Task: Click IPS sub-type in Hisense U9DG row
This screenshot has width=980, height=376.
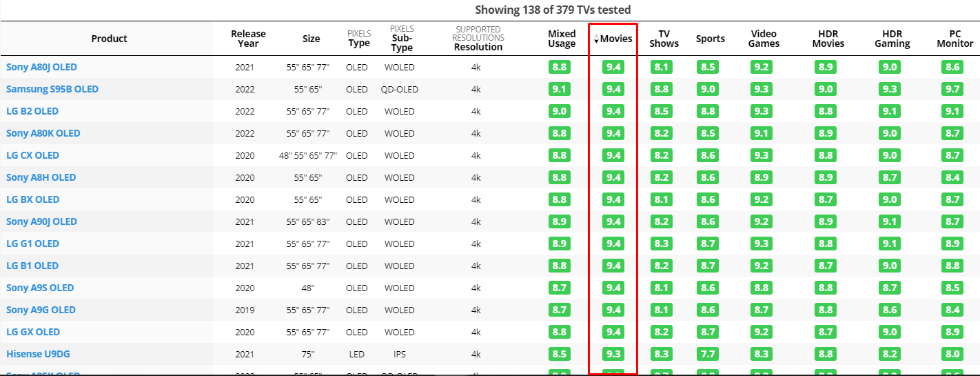Action: [399, 354]
